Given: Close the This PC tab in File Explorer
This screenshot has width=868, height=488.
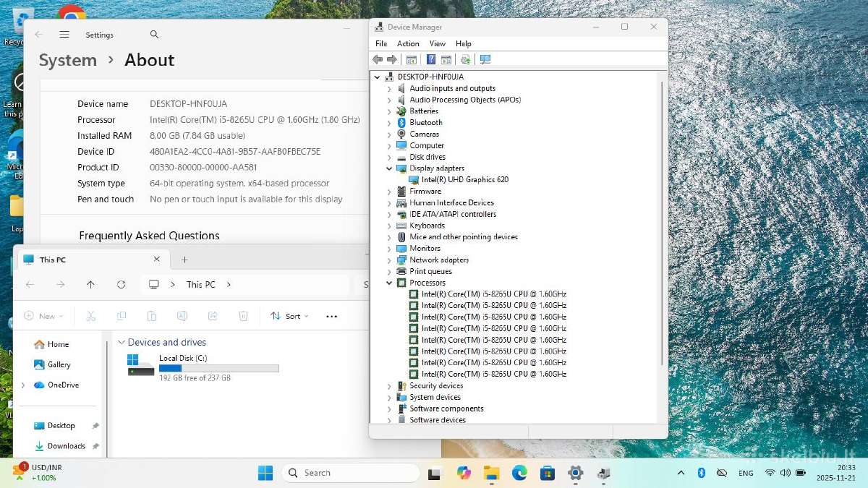Looking at the screenshot, I should [157, 259].
